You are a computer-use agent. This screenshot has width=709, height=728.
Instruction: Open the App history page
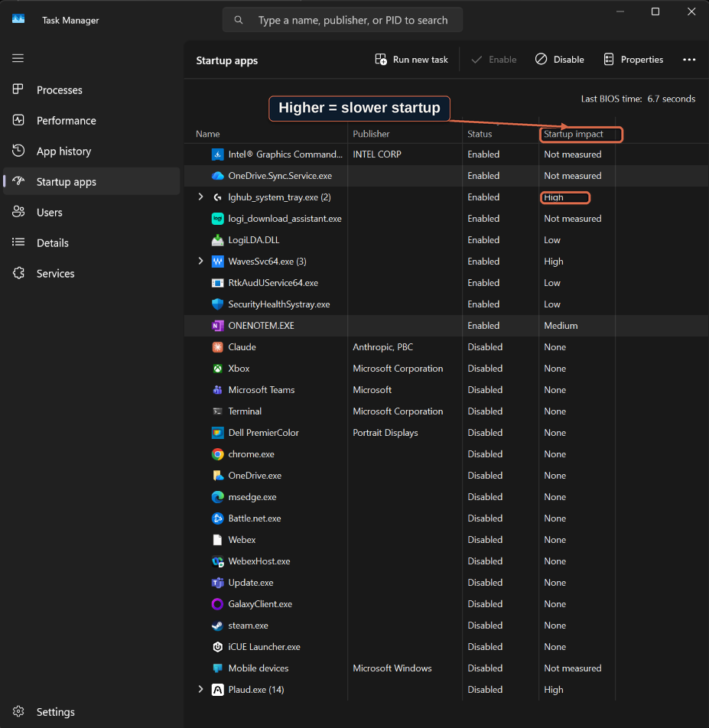[x=92, y=151]
